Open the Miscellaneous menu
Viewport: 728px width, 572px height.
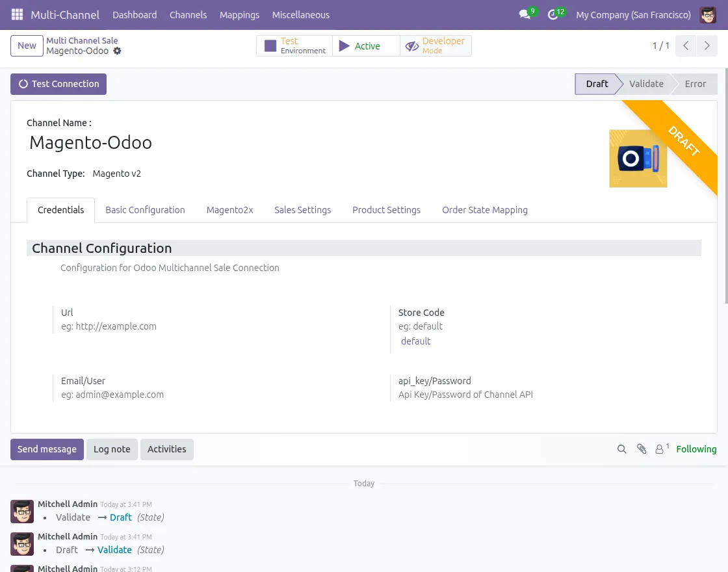[x=301, y=15]
